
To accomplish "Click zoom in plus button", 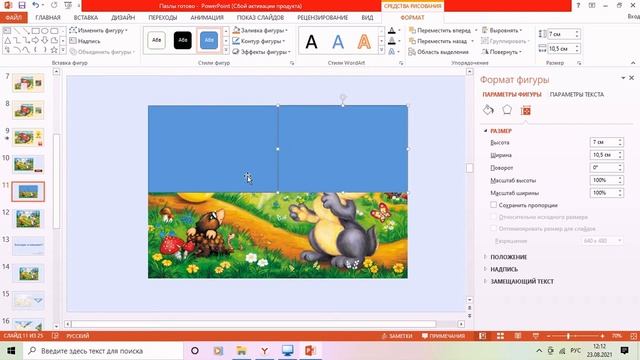I will 602,336.
